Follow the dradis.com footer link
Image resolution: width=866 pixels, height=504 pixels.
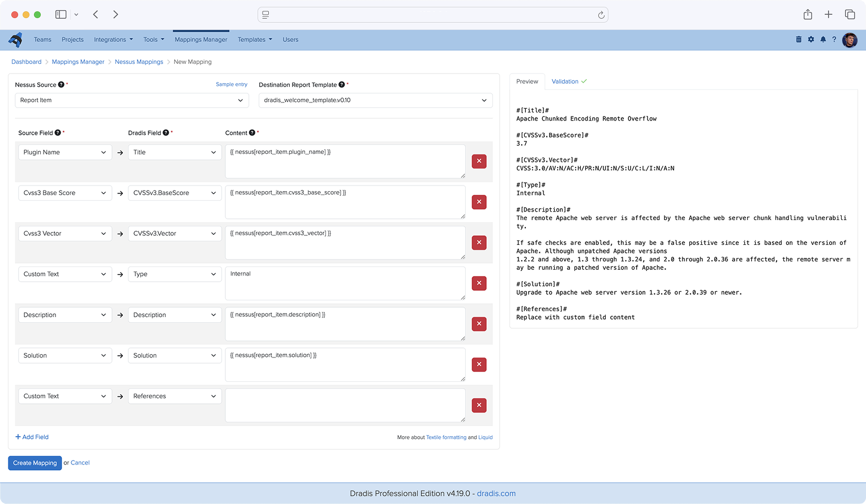[x=496, y=493]
